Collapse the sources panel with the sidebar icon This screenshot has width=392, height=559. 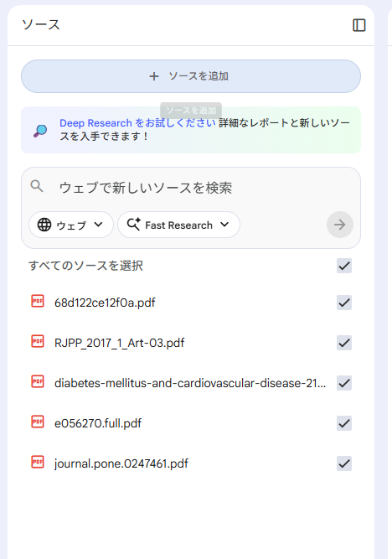click(358, 25)
